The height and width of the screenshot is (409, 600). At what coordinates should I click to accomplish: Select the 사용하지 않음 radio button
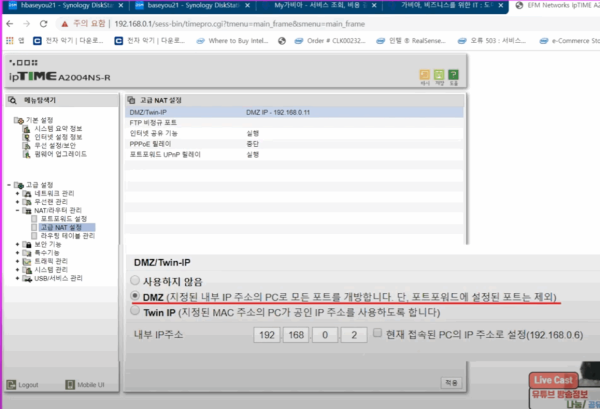click(x=135, y=280)
